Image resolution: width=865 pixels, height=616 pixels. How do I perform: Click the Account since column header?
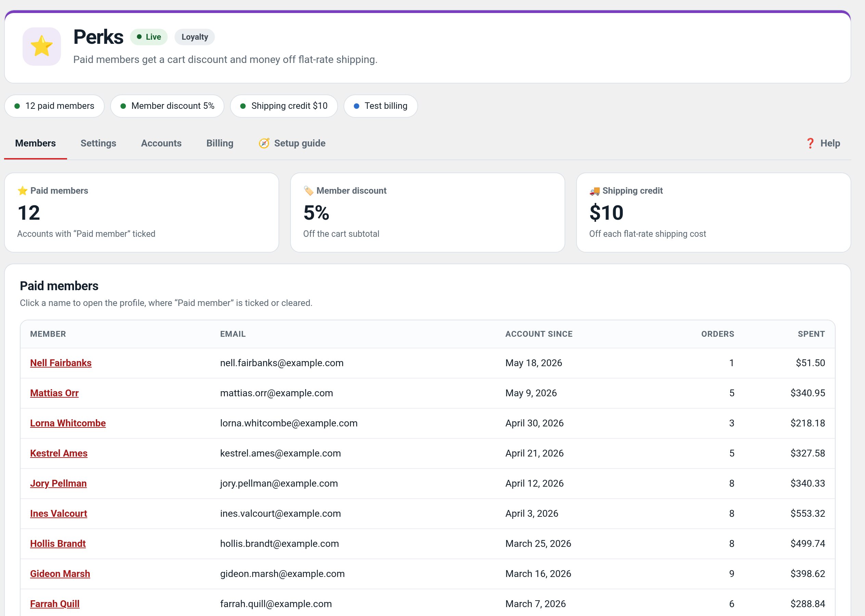[x=539, y=334]
